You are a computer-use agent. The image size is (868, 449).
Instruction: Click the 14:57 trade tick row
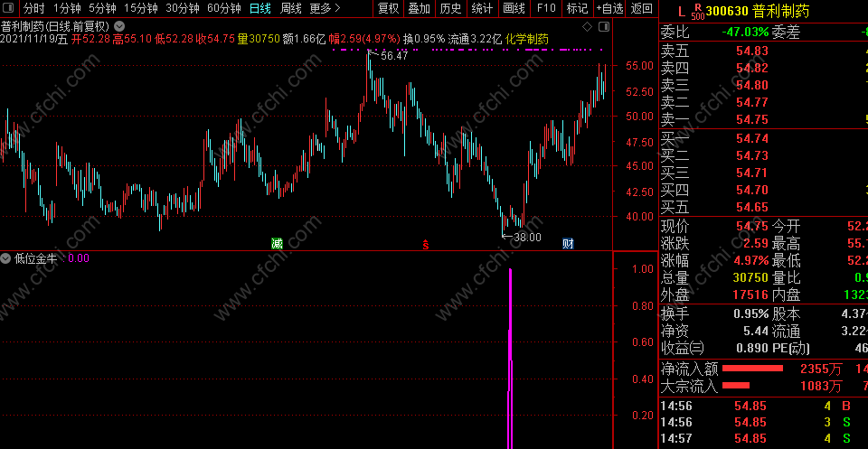pos(764,440)
